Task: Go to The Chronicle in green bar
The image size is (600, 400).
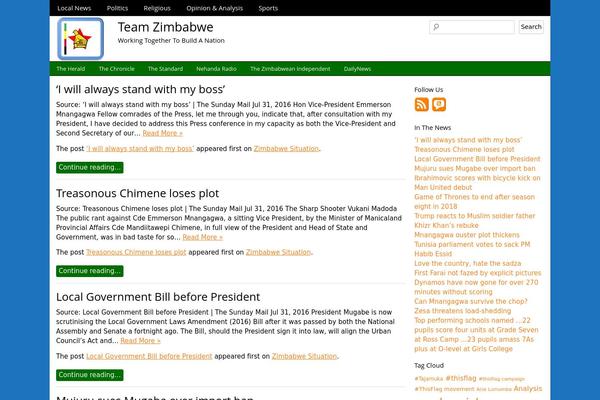Action: [117, 69]
